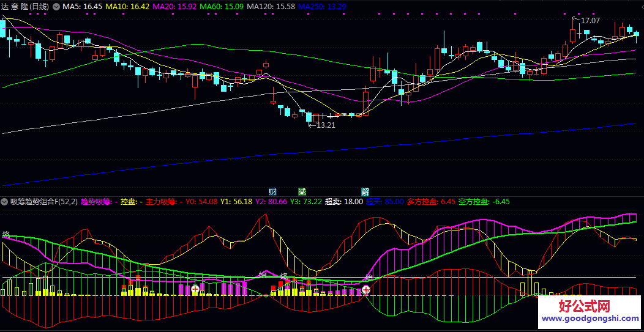The height and width of the screenshot is (332, 644).
Task: Click the 解 event marker icon
Action: coord(365,191)
